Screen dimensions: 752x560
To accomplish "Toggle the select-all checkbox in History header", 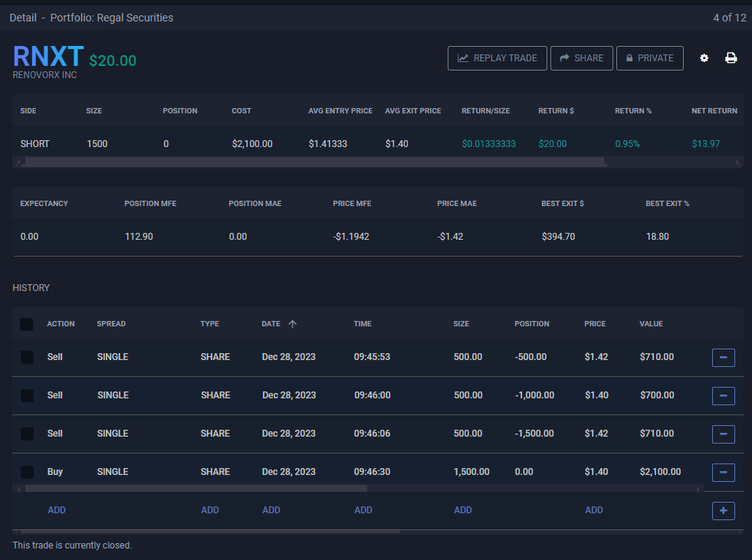I will click(x=27, y=325).
